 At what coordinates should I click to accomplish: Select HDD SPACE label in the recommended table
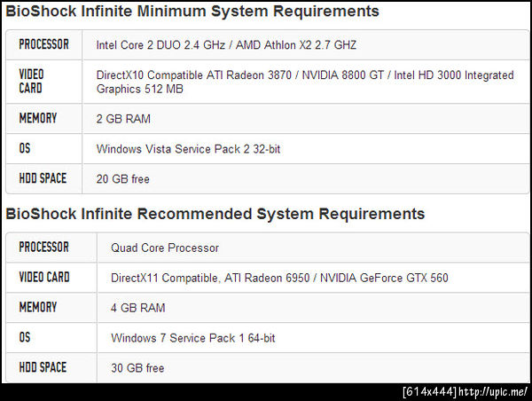click(43, 367)
